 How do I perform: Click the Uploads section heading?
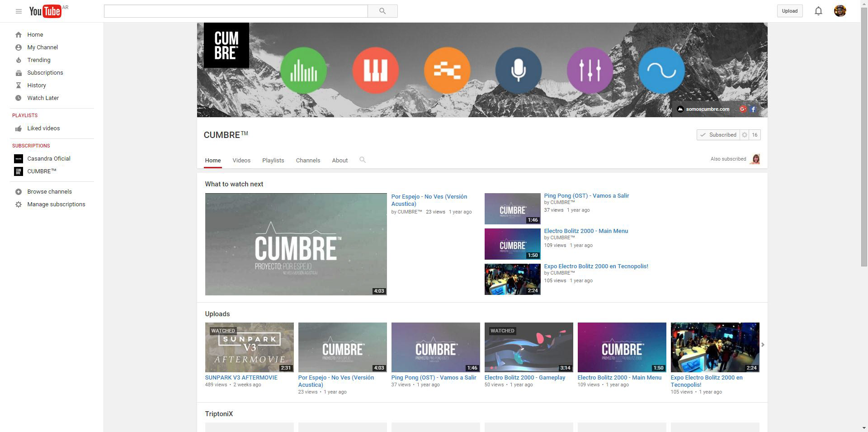tap(217, 314)
